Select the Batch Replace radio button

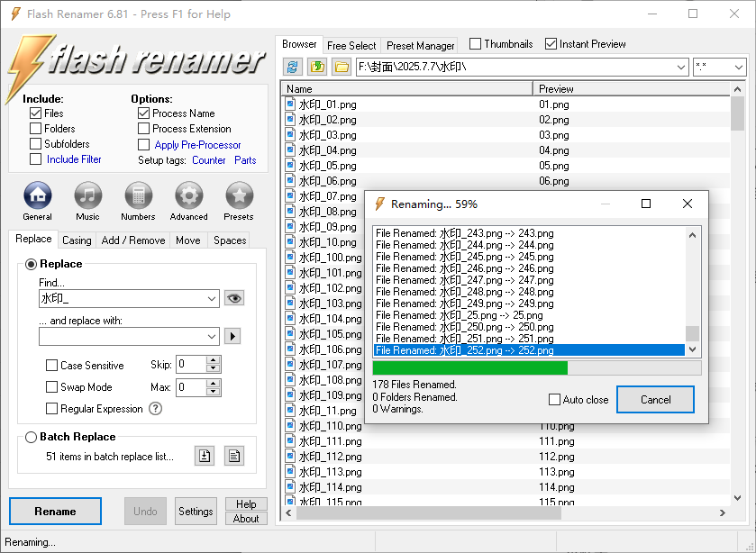click(32, 437)
